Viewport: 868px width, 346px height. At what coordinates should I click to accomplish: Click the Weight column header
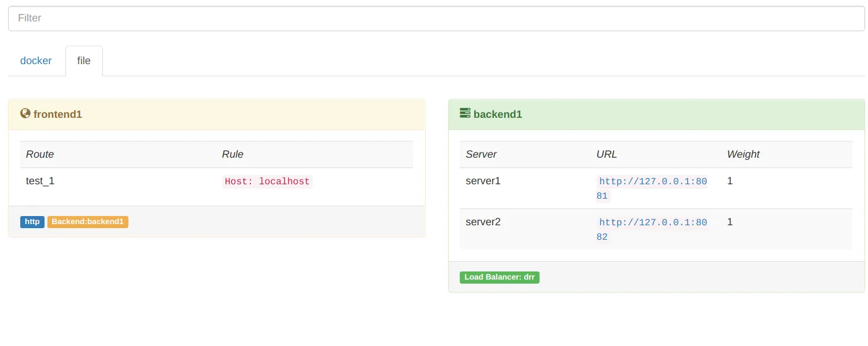tap(743, 154)
